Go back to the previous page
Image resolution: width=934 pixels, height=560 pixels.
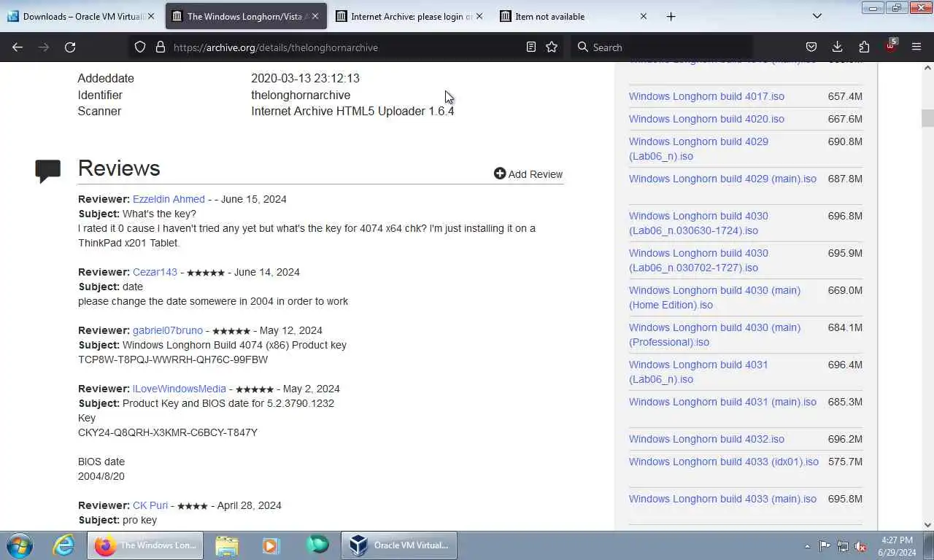pyautogui.click(x=18, y=47)
